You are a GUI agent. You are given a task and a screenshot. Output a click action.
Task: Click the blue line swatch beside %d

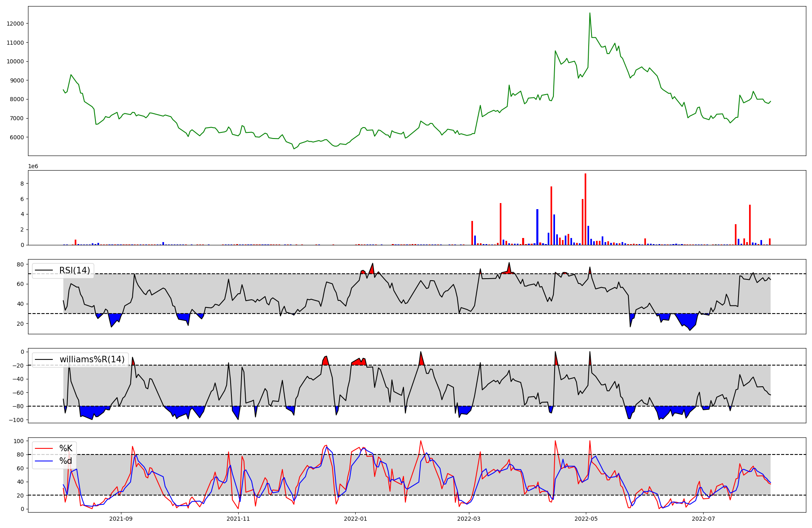45,461
